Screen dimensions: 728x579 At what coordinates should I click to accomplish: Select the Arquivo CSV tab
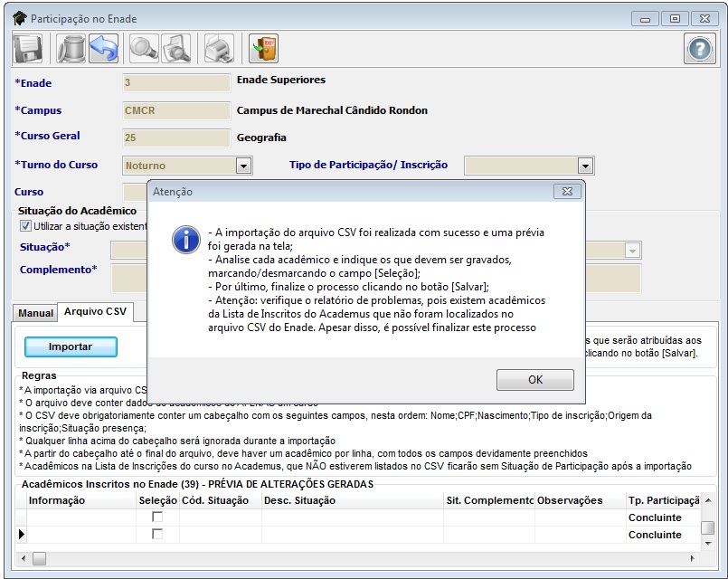(x=95, y=312)
